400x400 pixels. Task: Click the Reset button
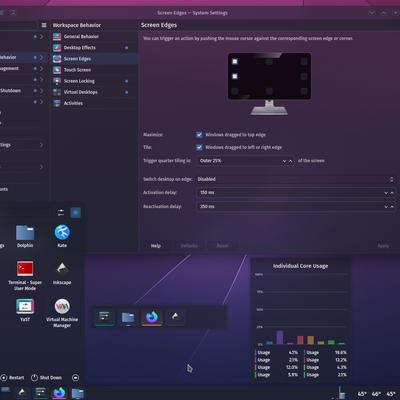(x=222, y=246)
